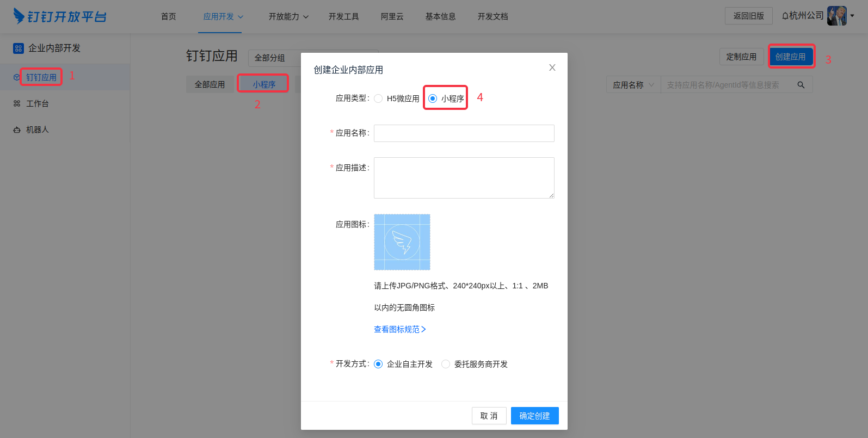
Task: Click the search magnifier icon
Action: (x=801, y=85)
